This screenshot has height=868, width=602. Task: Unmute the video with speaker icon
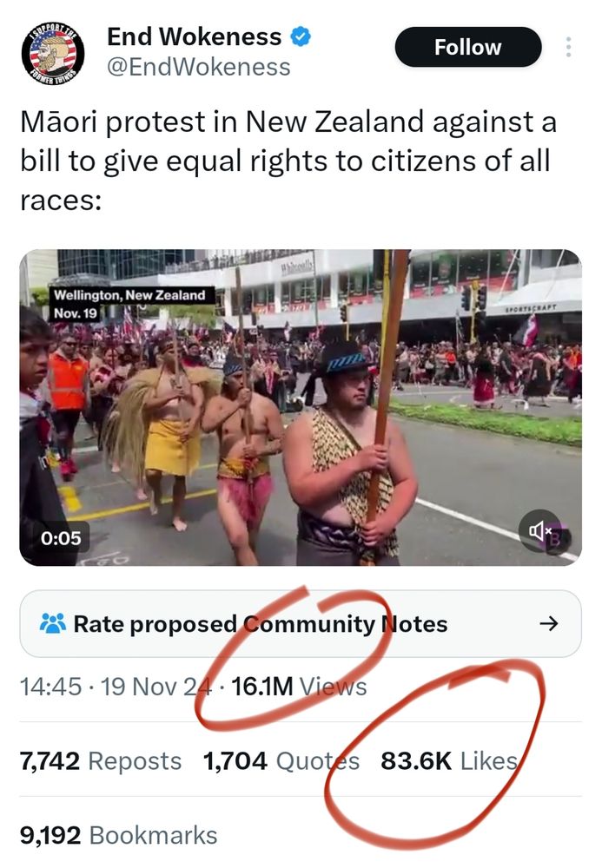tap(540, 531)
